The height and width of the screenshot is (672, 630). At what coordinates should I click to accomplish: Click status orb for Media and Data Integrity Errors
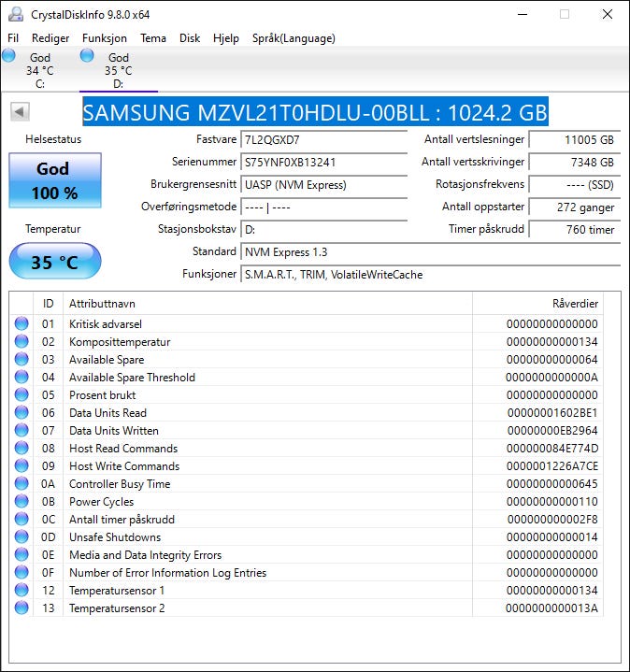[21, 554]
